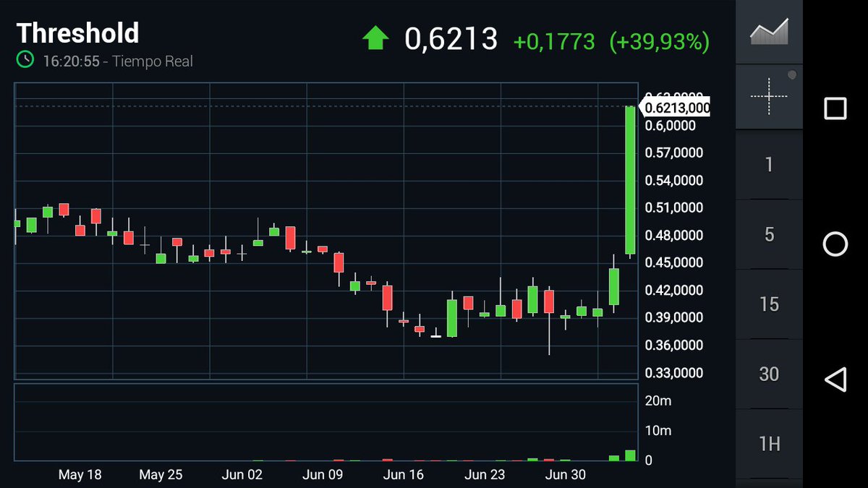Image resolution: width=868 pixels, height=488 pixels.
Task: Click the 0.33,0000 price axis label
Action: pyautogui.click(x=673, y=373)
